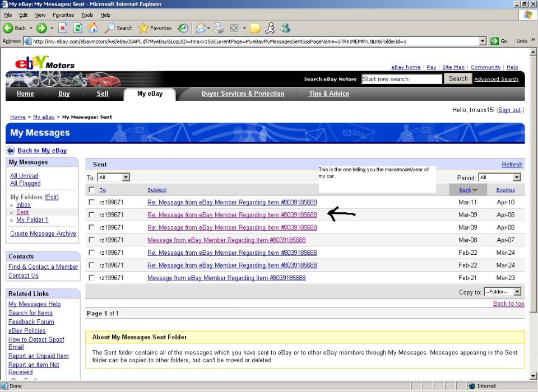538x392 pixels.
Task: Open the Create Message Archive link
Action: click(x=43, y=234)
